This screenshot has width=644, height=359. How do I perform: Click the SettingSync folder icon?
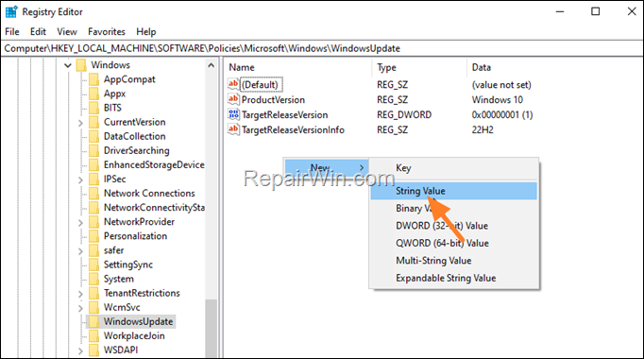pyautogui.click(x=94, y=265)
